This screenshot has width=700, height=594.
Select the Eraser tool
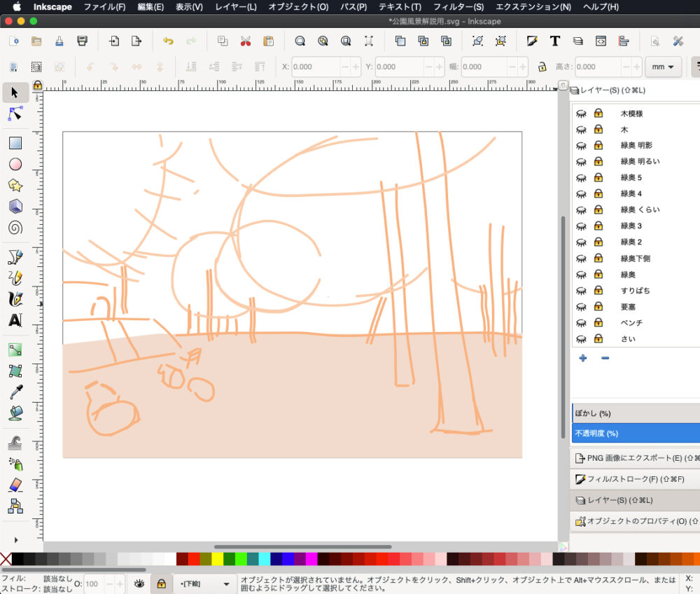coord(15,485)
